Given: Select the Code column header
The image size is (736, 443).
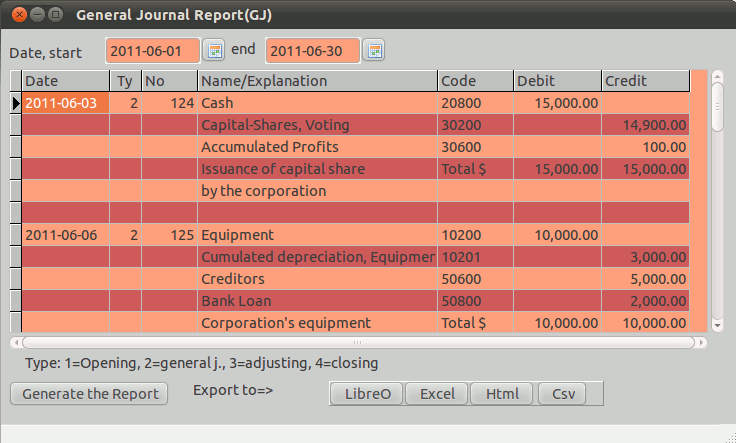Looking at the screenshot, I should point(475,81).
